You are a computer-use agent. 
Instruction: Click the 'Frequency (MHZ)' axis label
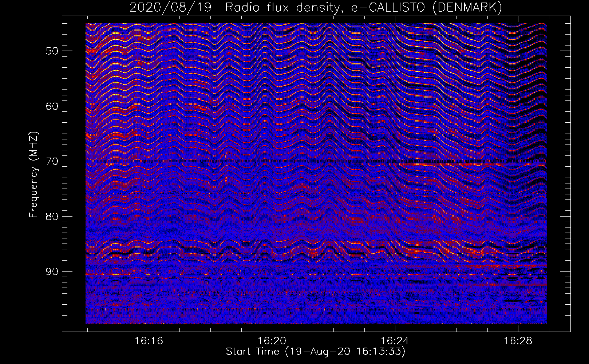click(x=33, y=175)
